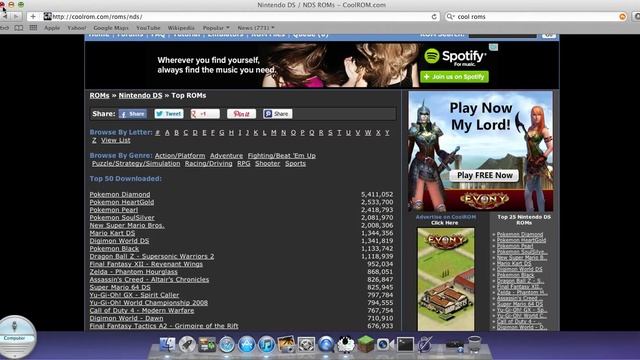
Task: Launch Minecraft grass block icon in dock
Action: tap(365, 344)
